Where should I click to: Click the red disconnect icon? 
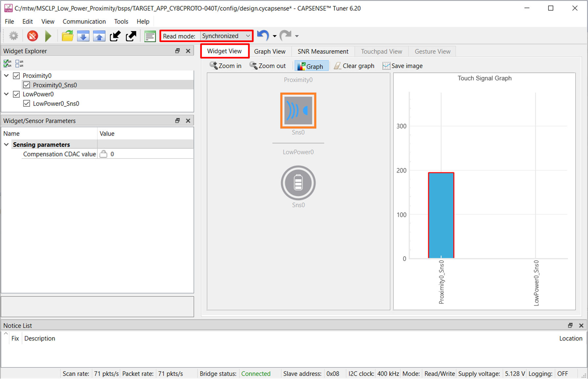[33, 36]
